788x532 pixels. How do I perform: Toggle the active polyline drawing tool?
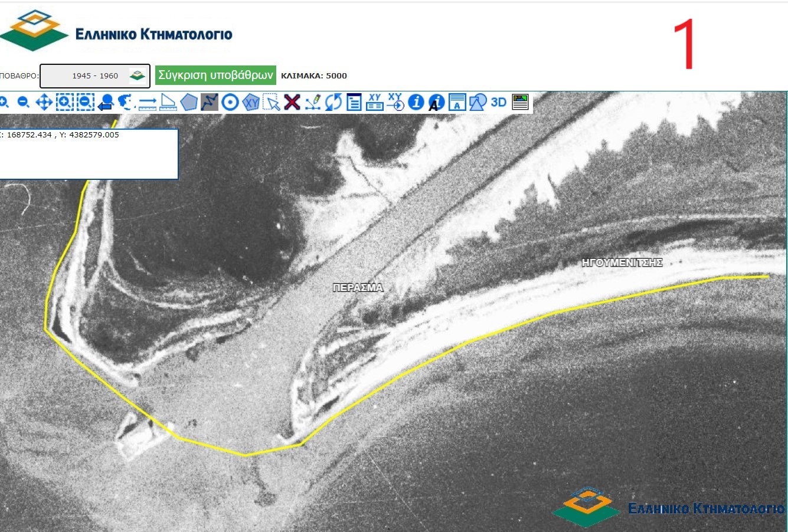click(210, 102)
